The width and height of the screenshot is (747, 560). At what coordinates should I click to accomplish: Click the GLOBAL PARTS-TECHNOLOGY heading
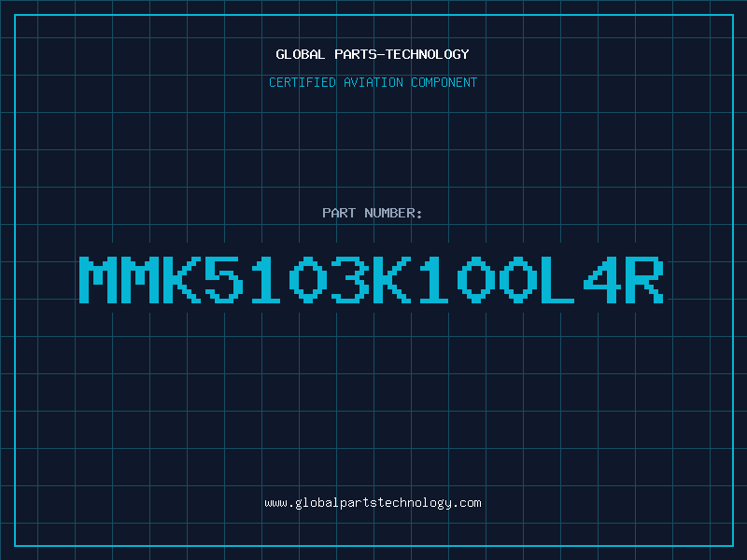pos(373,54)
